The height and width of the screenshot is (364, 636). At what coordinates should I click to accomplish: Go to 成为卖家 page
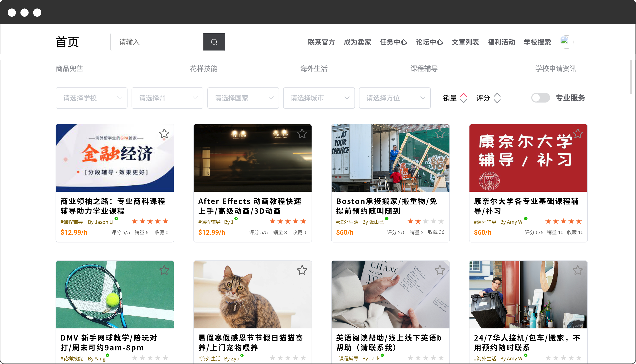357,42
